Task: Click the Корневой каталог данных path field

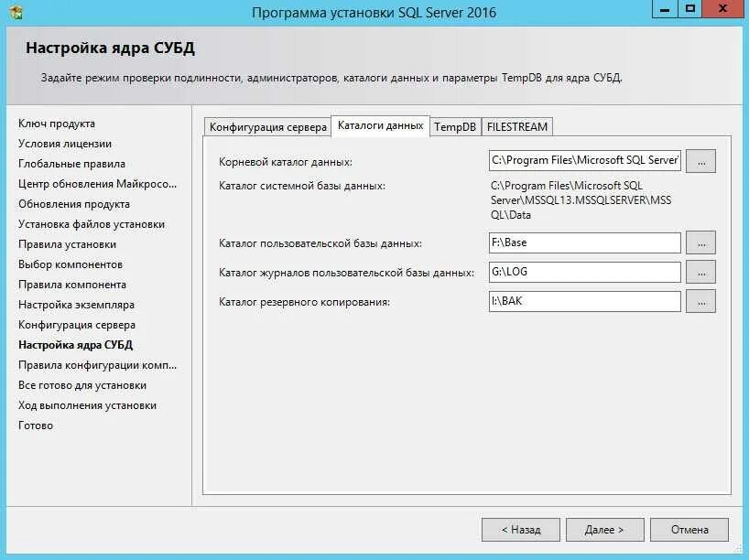Action: click(585, 161)
